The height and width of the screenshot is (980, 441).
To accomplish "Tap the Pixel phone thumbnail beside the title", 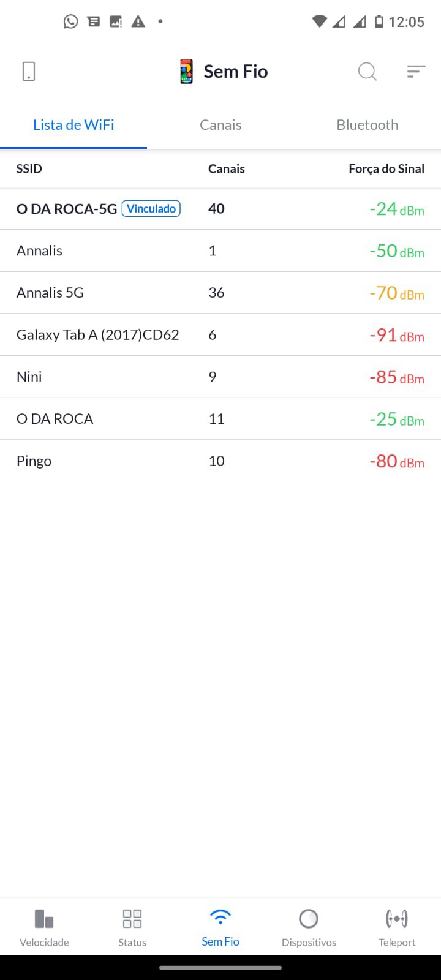I will click(187, 72).
